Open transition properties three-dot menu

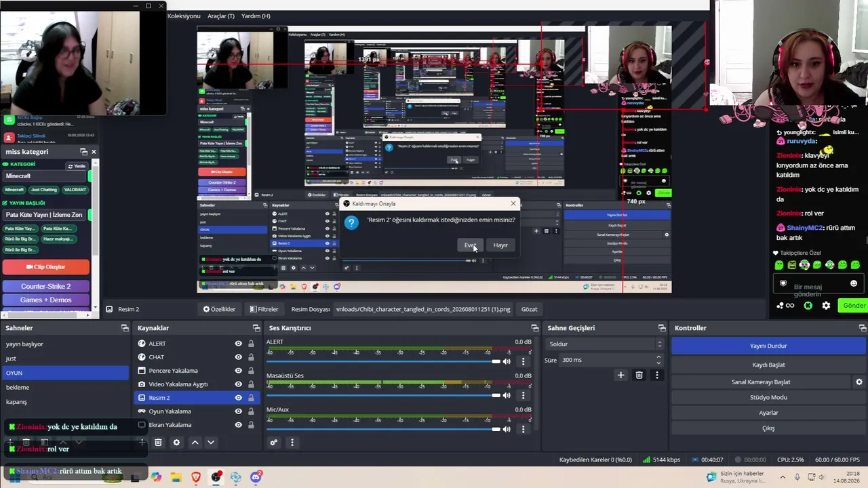pyautogui.click(x=656, y=375)
